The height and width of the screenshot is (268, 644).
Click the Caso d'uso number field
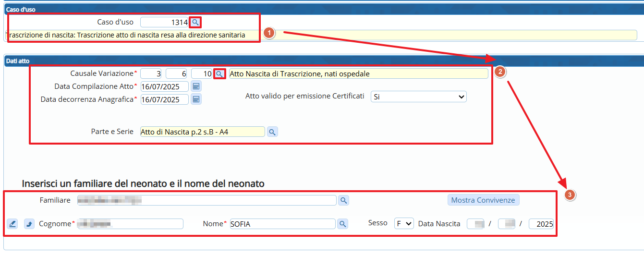coord(164,22)
